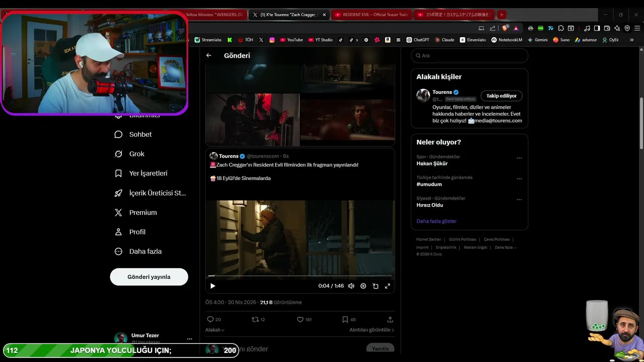Open Umur Tezer account options dots

(189, 338)
